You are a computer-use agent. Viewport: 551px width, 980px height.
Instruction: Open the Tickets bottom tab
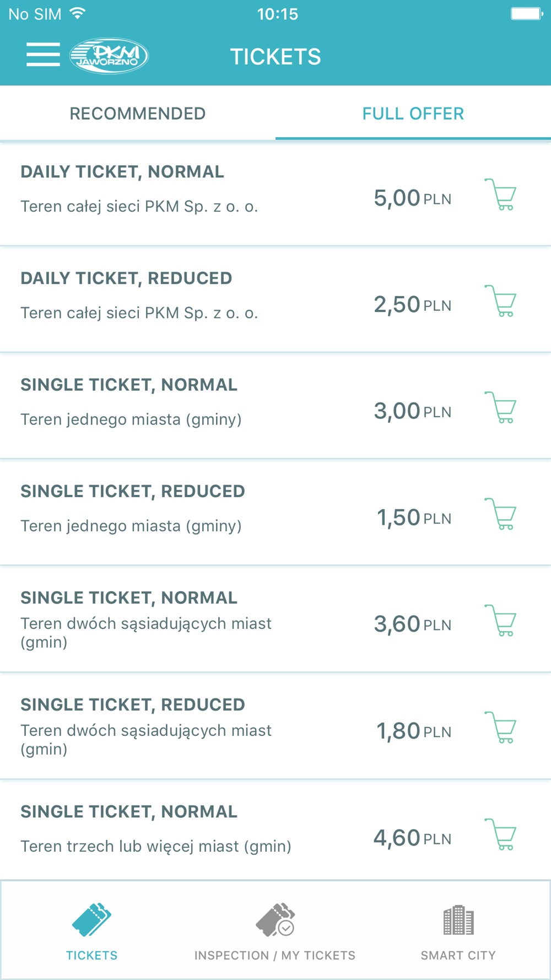click(92, 930)
